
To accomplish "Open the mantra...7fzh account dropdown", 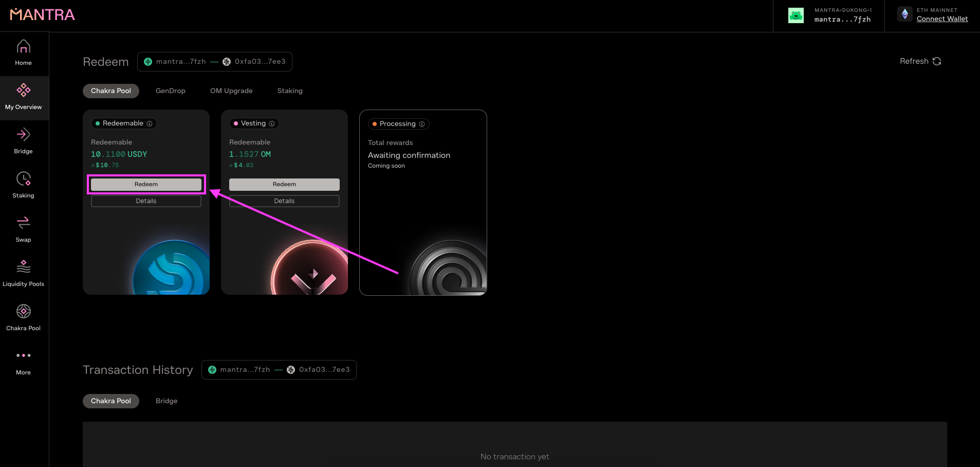I will tap(829, 16).
